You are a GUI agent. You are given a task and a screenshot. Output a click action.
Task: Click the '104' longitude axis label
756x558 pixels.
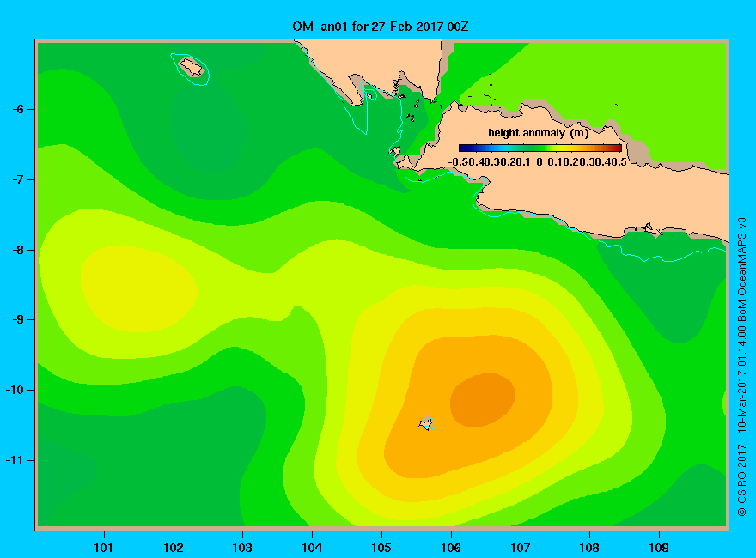tap(312, 548)
